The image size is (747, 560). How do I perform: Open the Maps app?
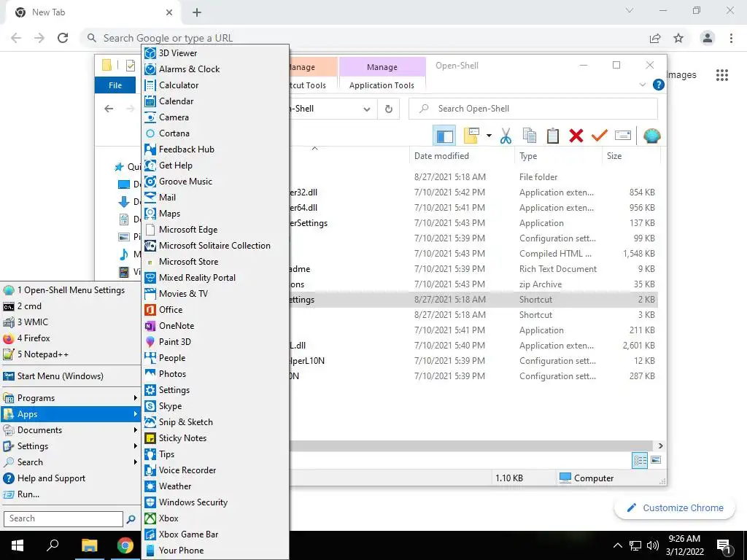click(x=215, y=214)
